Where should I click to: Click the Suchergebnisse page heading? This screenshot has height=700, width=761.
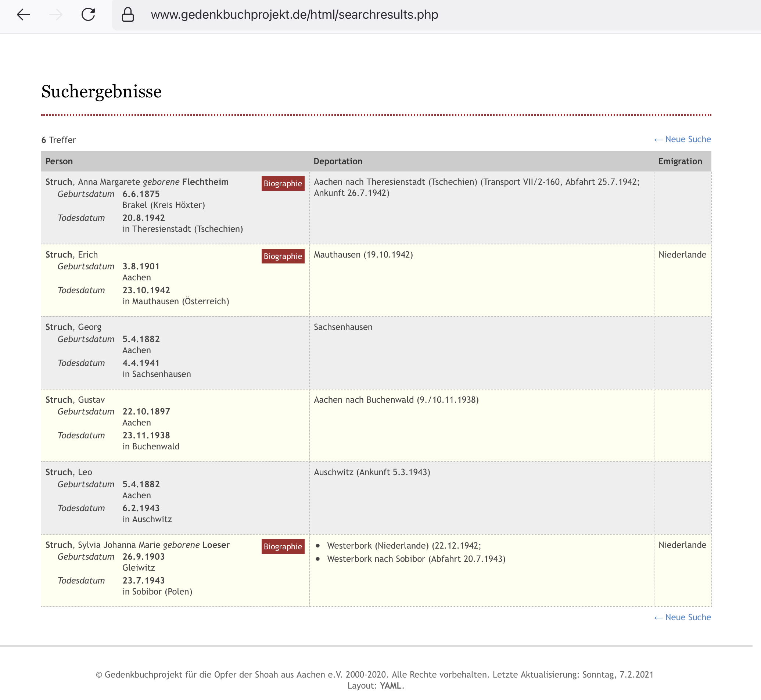101,91
